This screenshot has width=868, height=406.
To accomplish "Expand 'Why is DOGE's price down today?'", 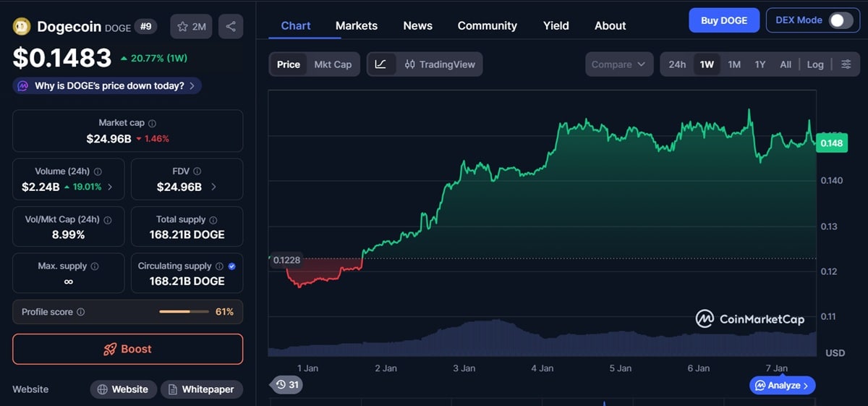I will pyautogui.click(x=107, y=86).
